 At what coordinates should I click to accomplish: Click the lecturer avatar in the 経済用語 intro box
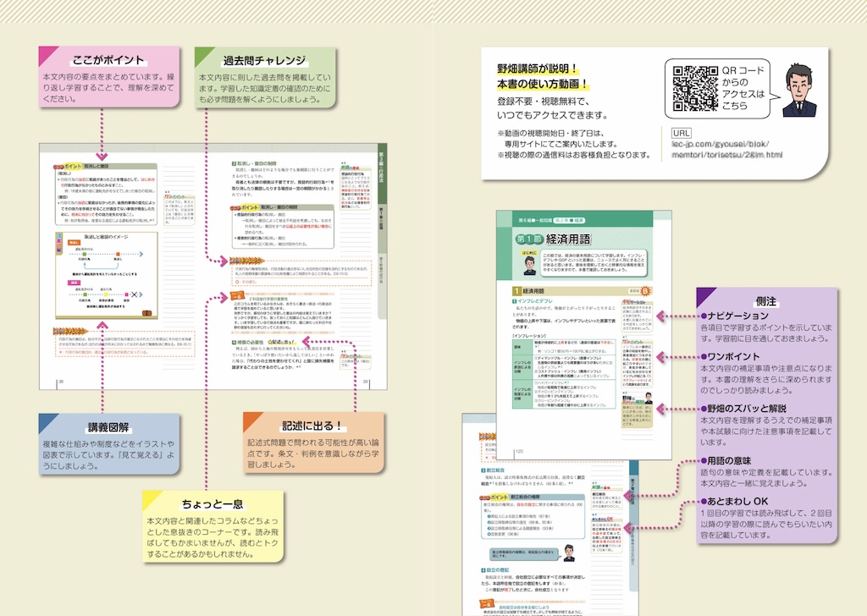(x=530, y=265)
